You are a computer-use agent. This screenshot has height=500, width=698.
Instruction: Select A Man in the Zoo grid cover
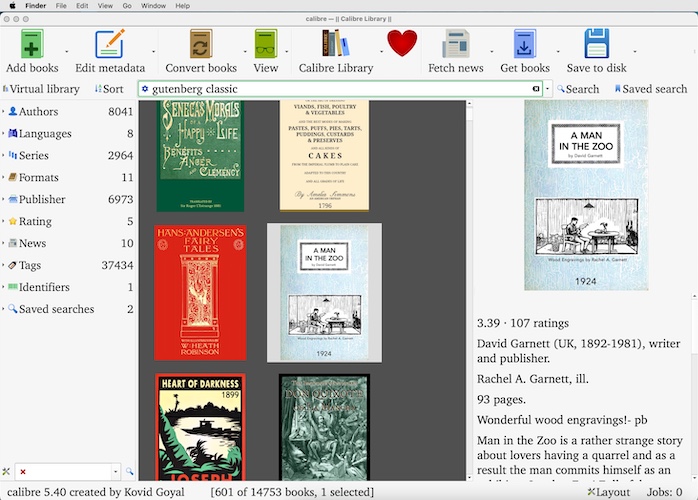point(324,293)
